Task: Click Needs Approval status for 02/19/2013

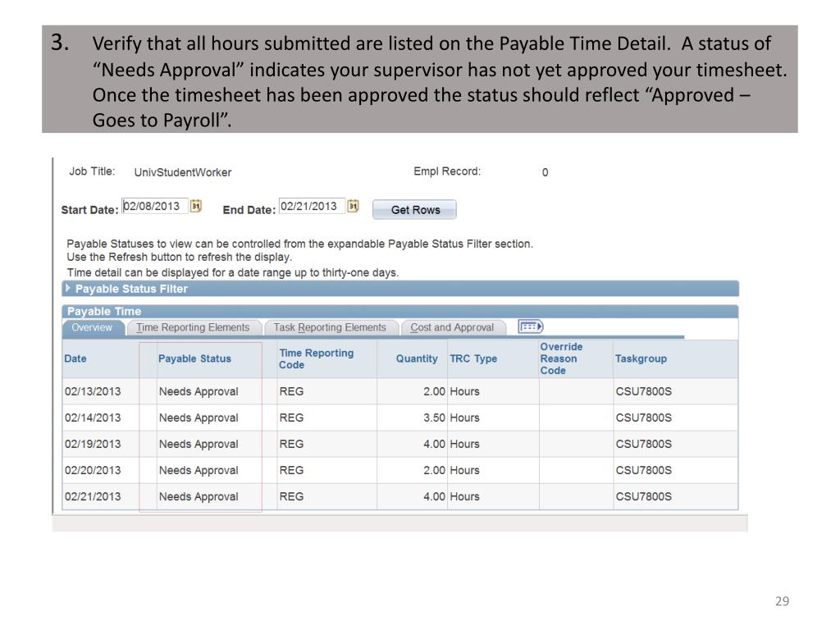Action: tap(199, 444)
